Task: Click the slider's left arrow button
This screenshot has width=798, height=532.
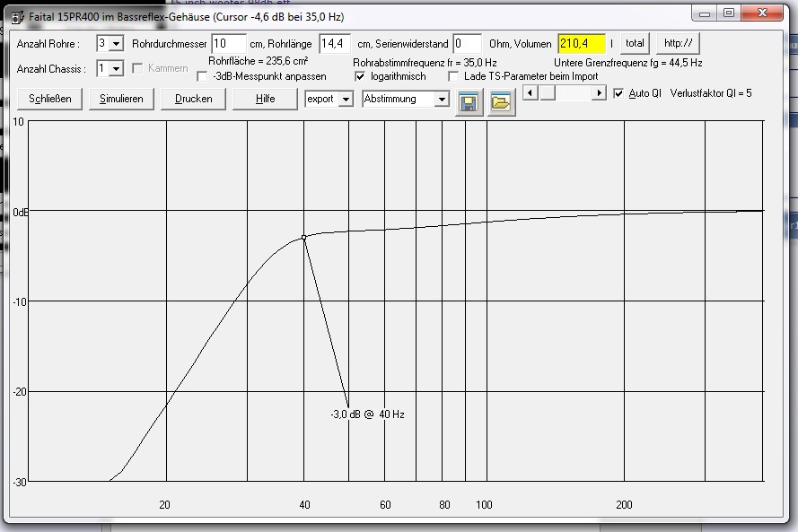Action: coord(531,93)
